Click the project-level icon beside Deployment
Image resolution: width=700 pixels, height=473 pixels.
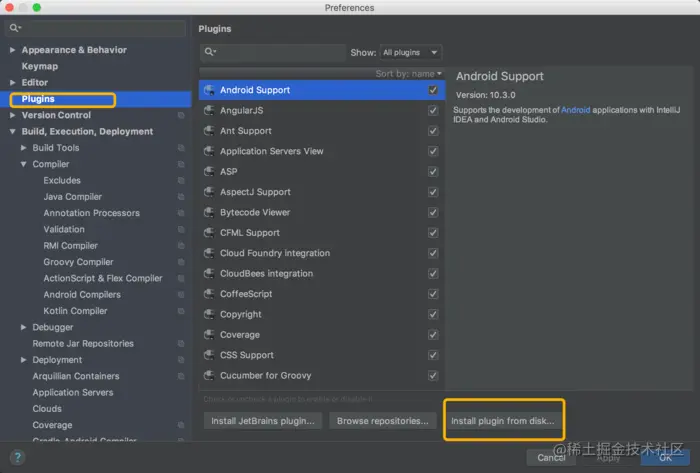[181, 360]
